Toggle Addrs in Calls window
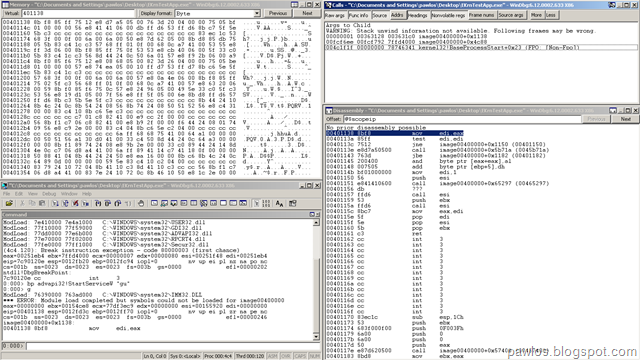 point(397,15)
